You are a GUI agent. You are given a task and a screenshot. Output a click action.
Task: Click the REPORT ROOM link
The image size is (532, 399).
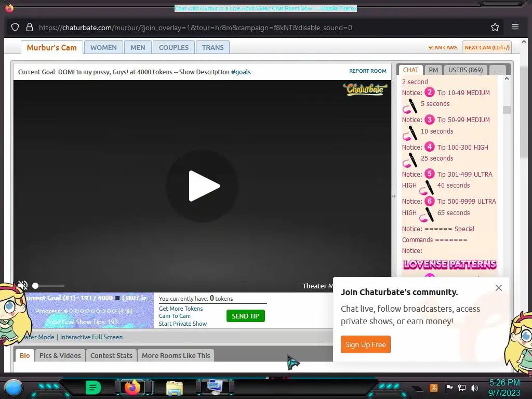368,71
